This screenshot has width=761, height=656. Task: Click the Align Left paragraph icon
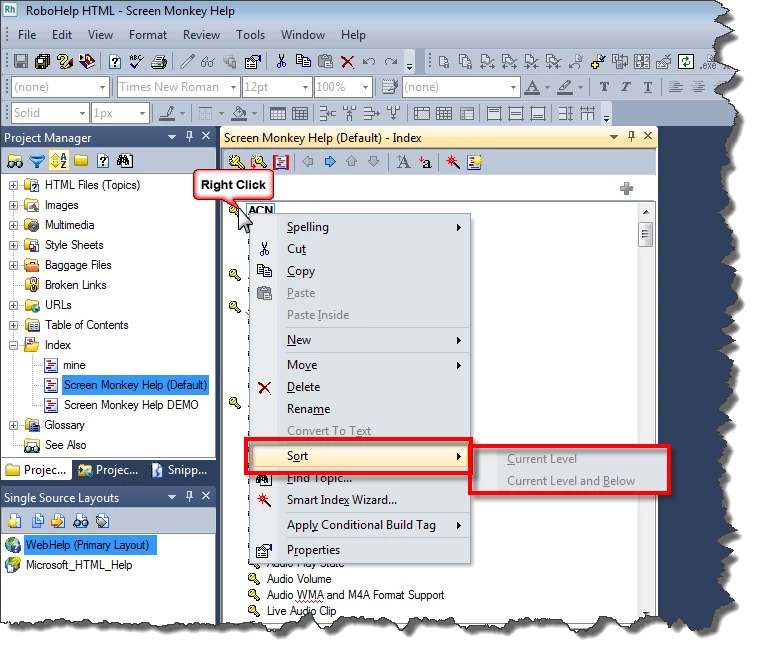pyautogui.click(x=676, y=87)
